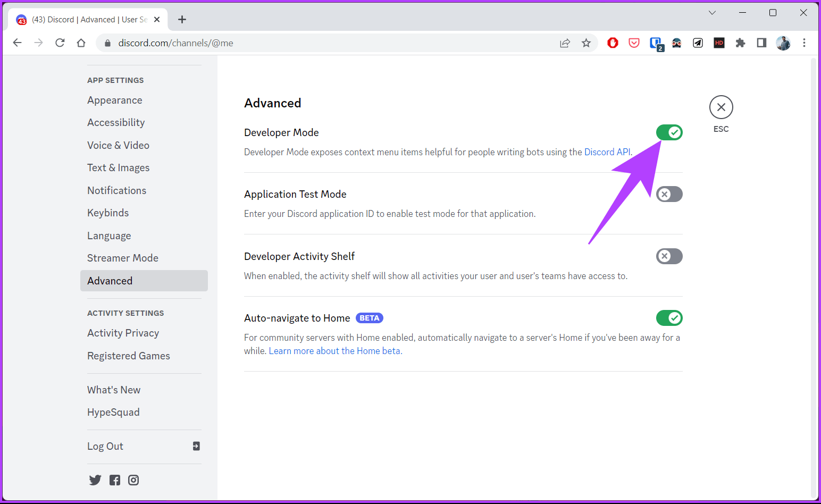Click the HD video downloader extension icon
Image resolution: width=821 pixels, height=504 pixels.
point(719,43)
